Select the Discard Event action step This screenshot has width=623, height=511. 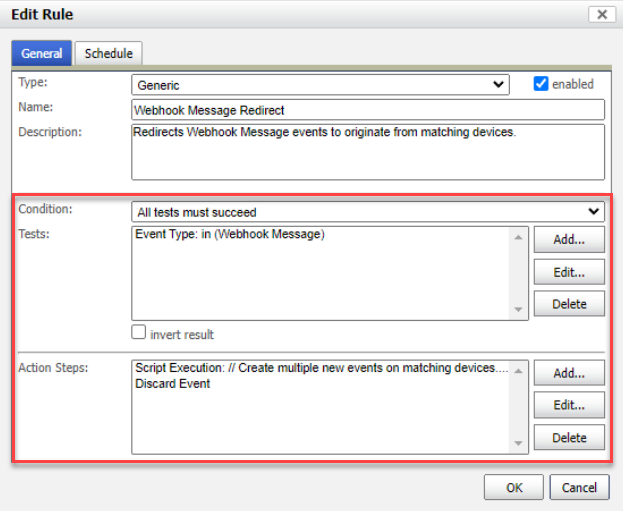(172, 383)
